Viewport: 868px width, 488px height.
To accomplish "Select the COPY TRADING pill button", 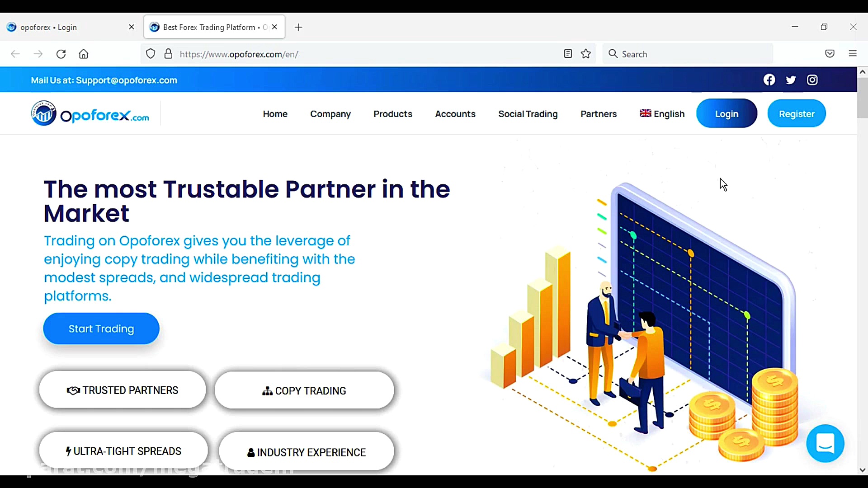I will [304, 390].
